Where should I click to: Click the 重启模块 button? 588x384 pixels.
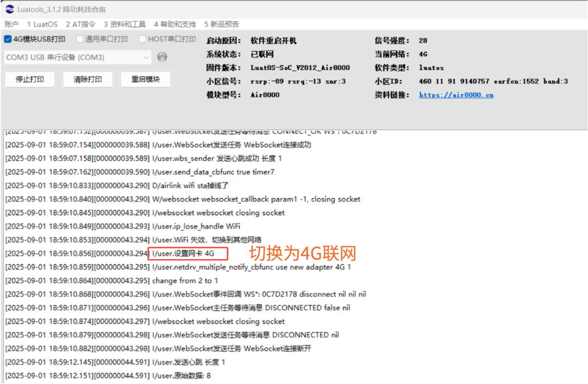click(144, 79)
